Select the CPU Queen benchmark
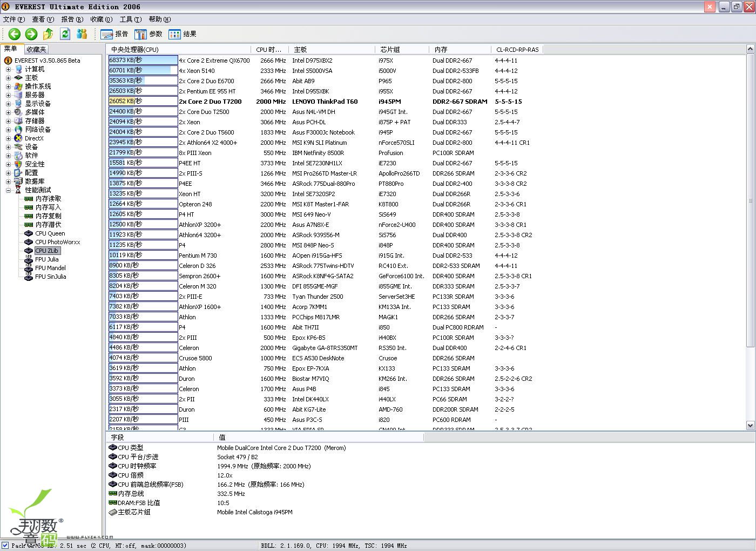 [x=50, y=233]
